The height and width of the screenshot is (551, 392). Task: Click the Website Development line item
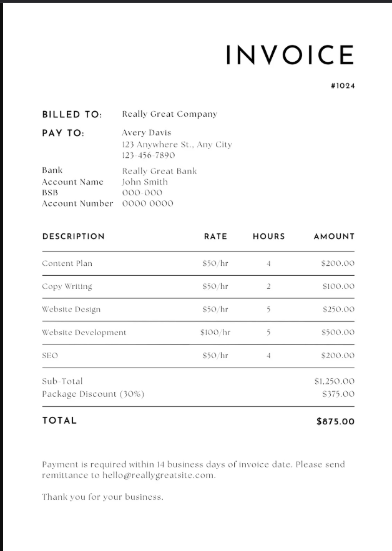pos(84,333)
